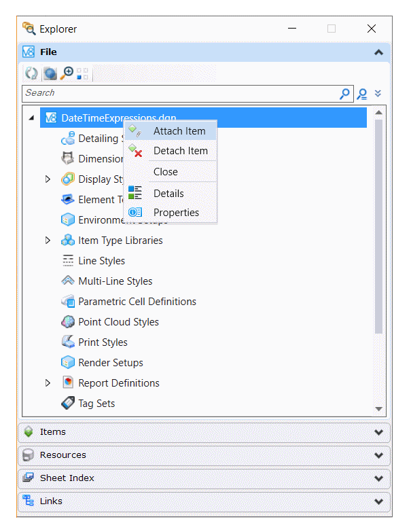Select DateTimeExpressions.dgn root node
Image resolution: width=411 pixels, height=532 pixels.
(203, 118)
